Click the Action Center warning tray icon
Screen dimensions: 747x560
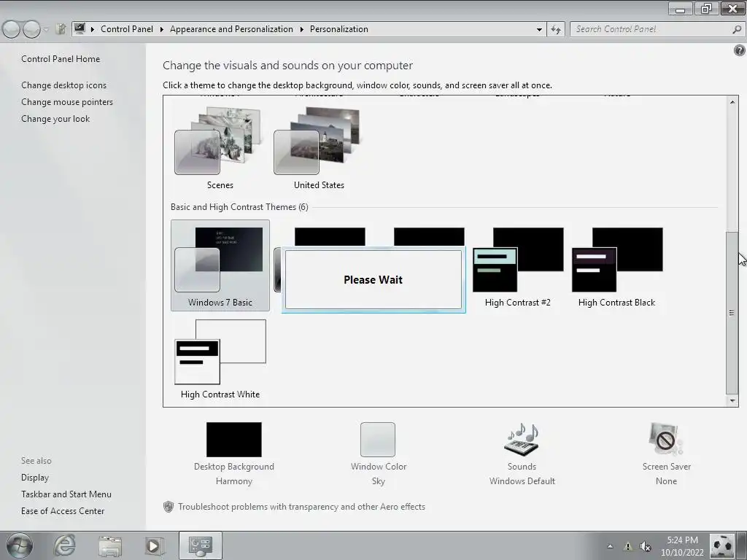[628, 547]
